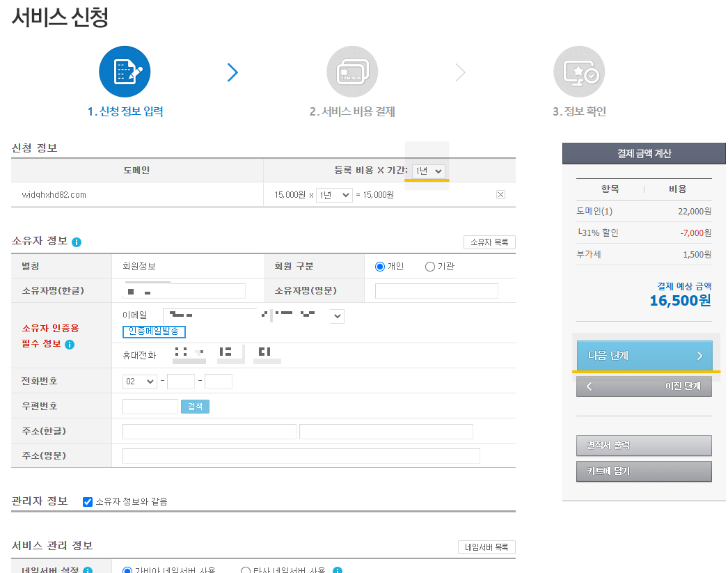728x573 pixels.
Task: Open 소유자 목록 button
Action: tap(489, 242)
